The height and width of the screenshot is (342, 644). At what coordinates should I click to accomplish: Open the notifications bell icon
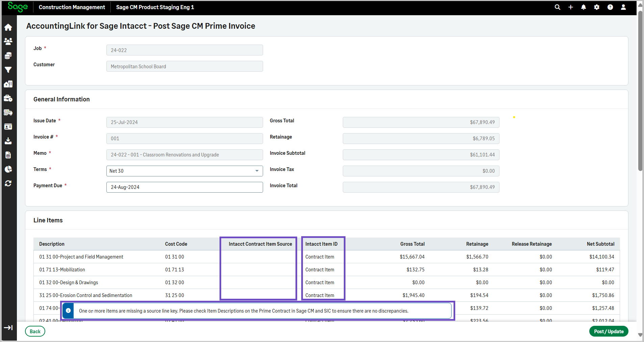click(584, 7)
